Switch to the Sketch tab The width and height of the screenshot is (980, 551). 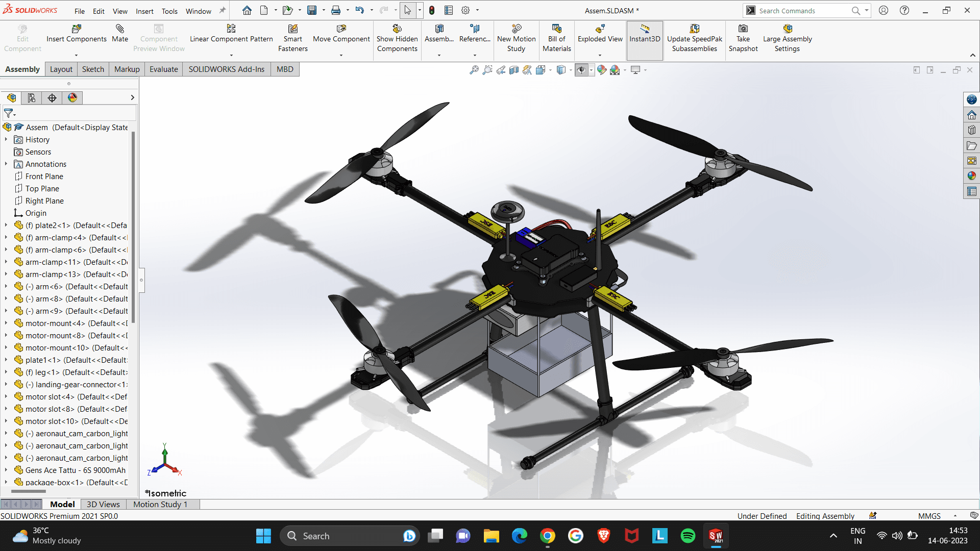point(93,69)
